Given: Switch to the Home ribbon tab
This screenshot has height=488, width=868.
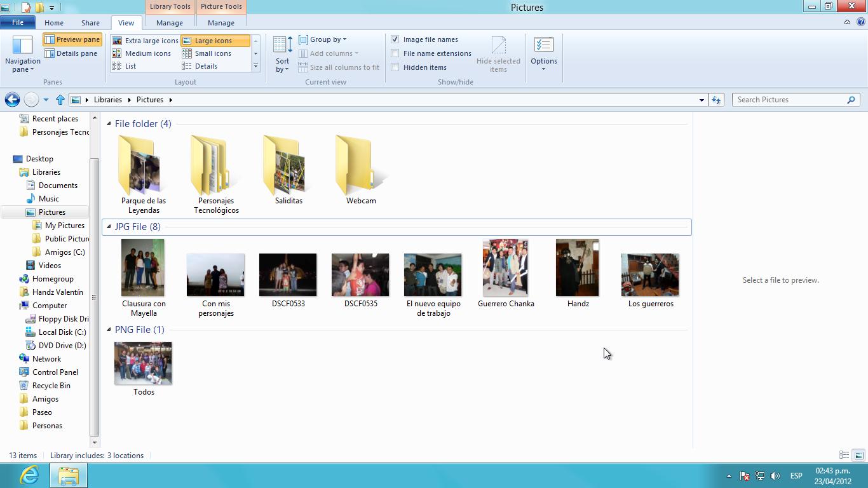Looking at the screenshot, I should point(53,23).
